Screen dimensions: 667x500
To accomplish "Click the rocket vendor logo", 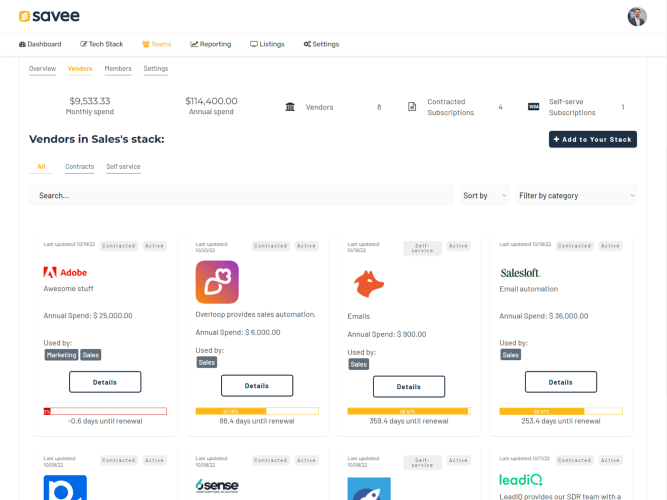I will [x=369, y=489].
